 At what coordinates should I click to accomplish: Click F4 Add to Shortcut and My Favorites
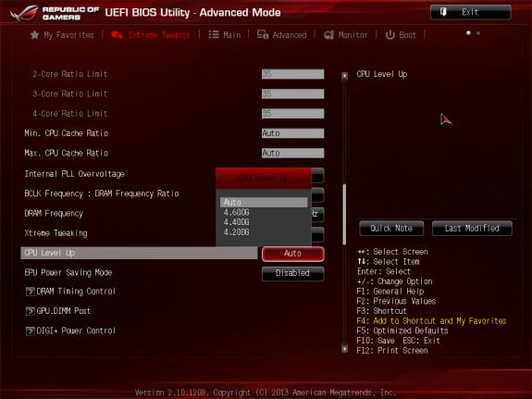click(431, 321)
